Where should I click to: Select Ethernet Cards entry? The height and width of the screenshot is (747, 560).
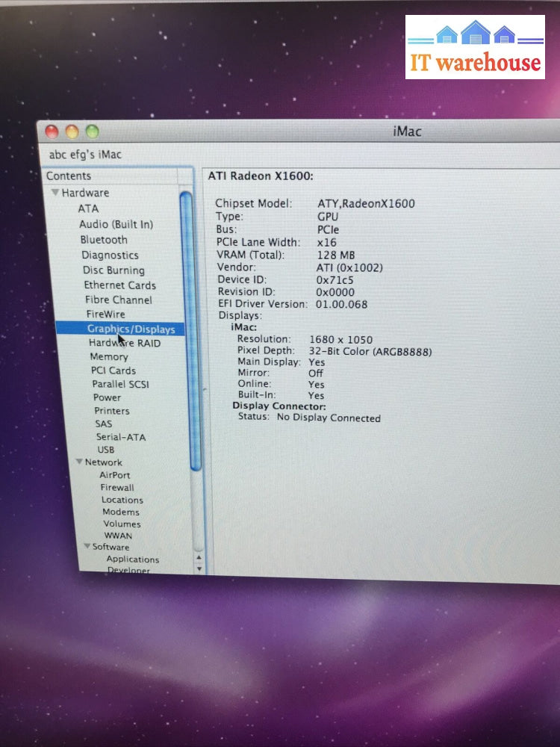[119, 285]
